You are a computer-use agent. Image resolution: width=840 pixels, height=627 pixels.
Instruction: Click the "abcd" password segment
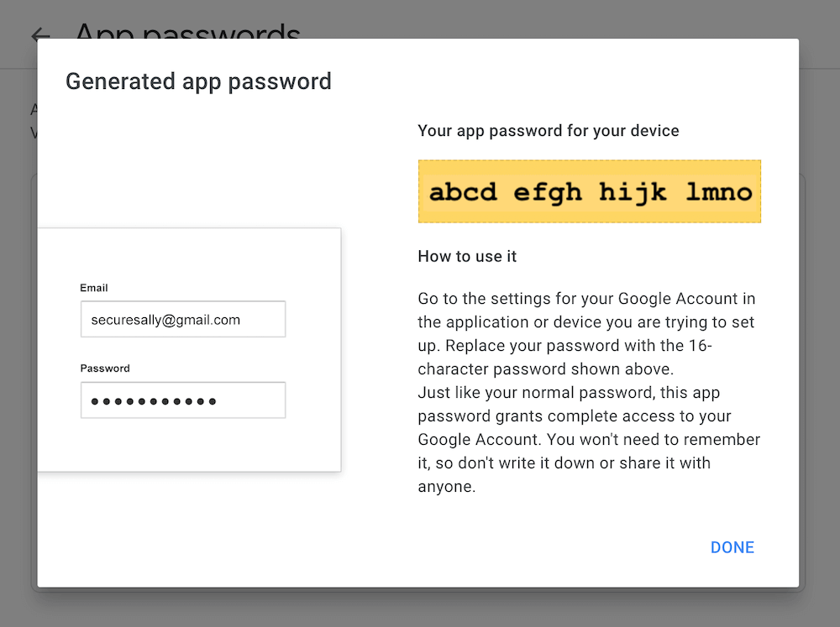[x=463, y=192]
